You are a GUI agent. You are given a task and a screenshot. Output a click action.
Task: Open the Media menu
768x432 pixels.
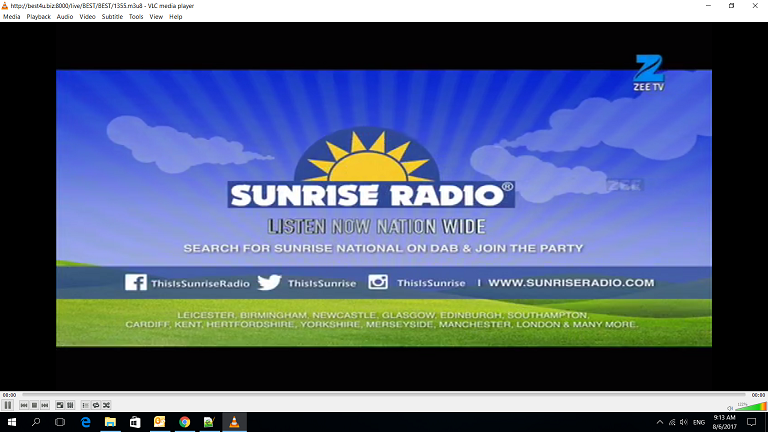click(12, 17)
